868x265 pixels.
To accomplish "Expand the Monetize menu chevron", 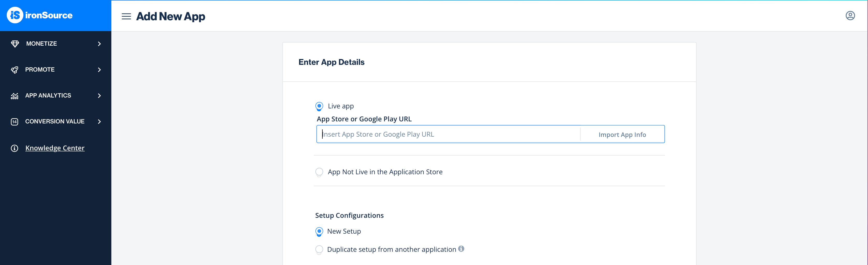I will click(99, 44).
